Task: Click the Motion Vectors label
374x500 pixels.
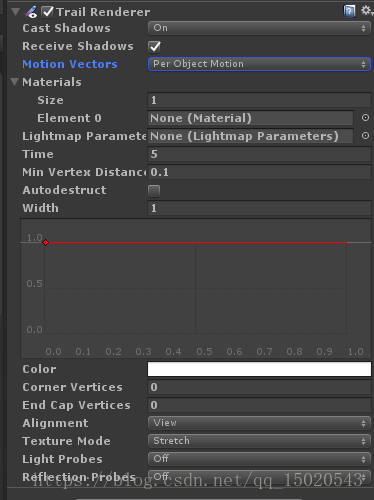Action: (70, 64)
